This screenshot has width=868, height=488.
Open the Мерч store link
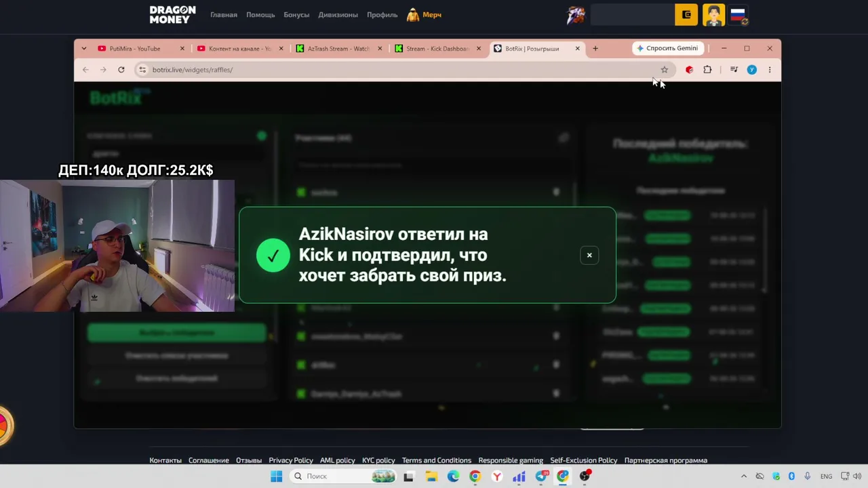coord(425,15)
